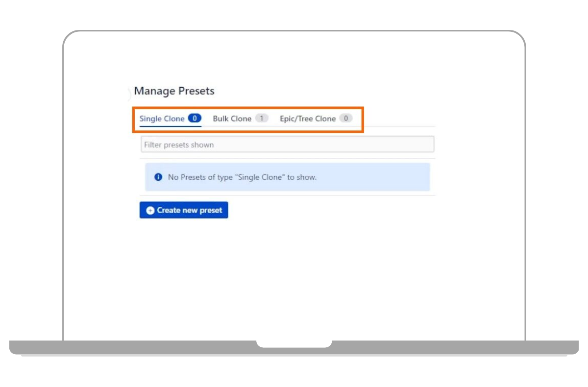Click the "Create new preset" text label

pyautogui.click(x=189, y=211)
